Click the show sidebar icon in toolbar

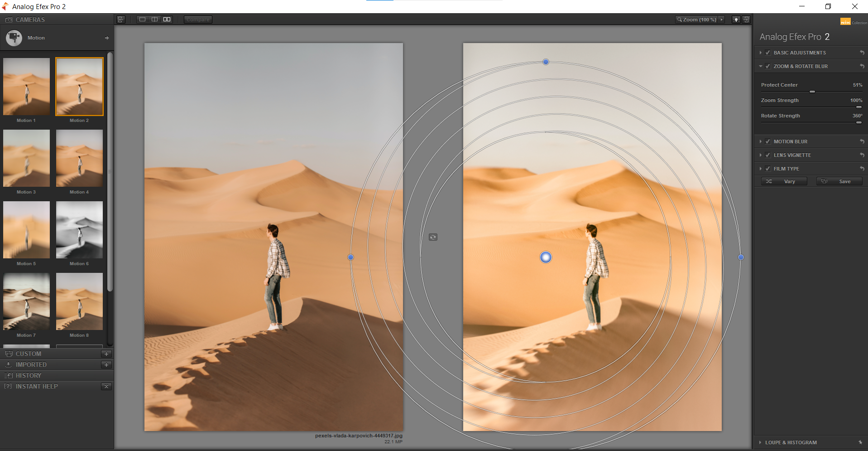pyautogui.click(x=120, y=19)
